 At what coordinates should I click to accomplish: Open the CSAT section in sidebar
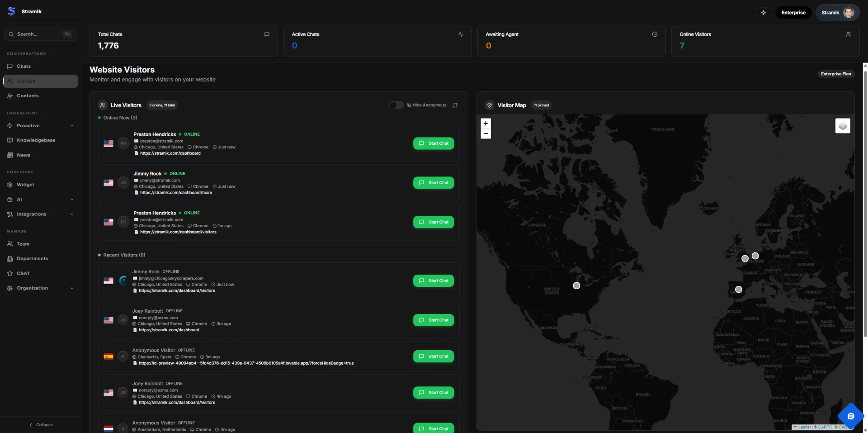click(x=23, y=273)
